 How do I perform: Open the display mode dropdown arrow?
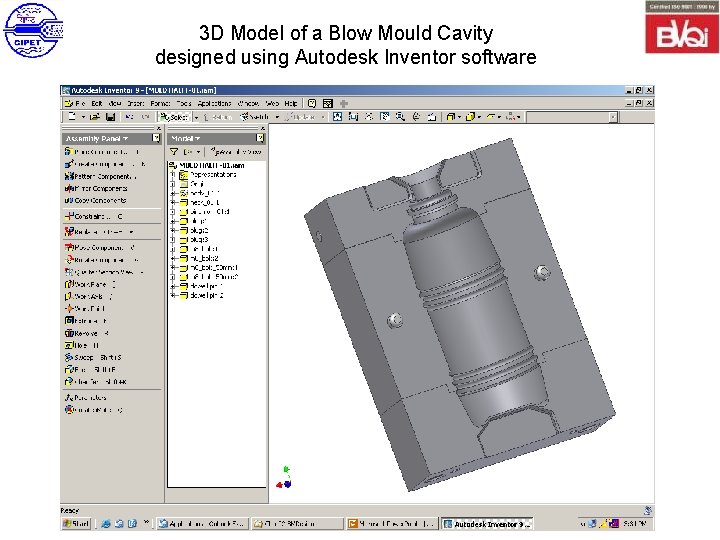click(459, 117)
